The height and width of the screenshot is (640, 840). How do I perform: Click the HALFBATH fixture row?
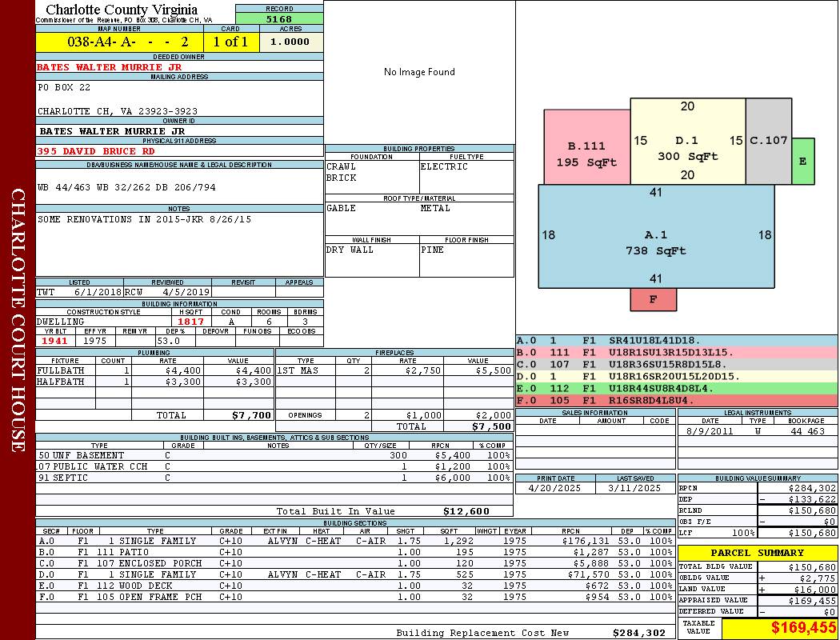pos(155,382)
